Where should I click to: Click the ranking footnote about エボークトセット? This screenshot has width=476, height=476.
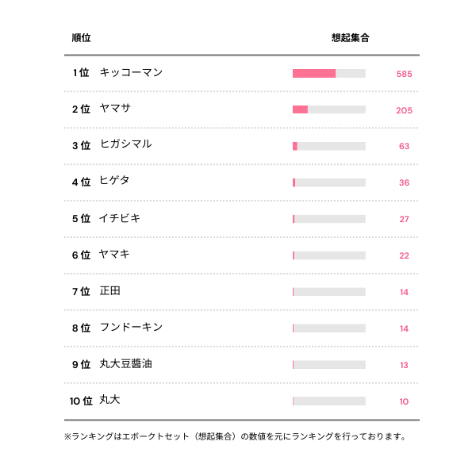click(235, 436)
